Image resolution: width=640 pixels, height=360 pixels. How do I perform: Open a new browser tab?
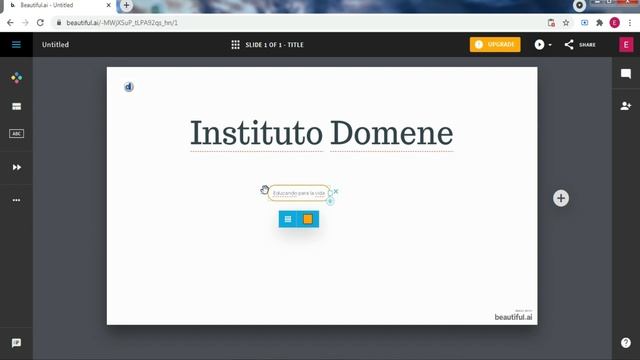click(126, 5)
